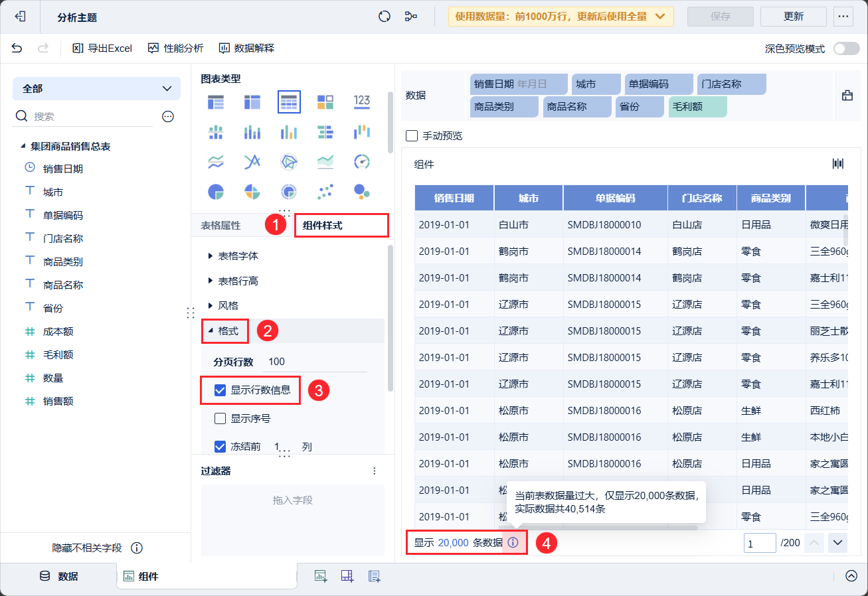Viewport: 868px width, 596px height.
Task: Add a new component from bottom bar
Action: (x=321, y=575)
